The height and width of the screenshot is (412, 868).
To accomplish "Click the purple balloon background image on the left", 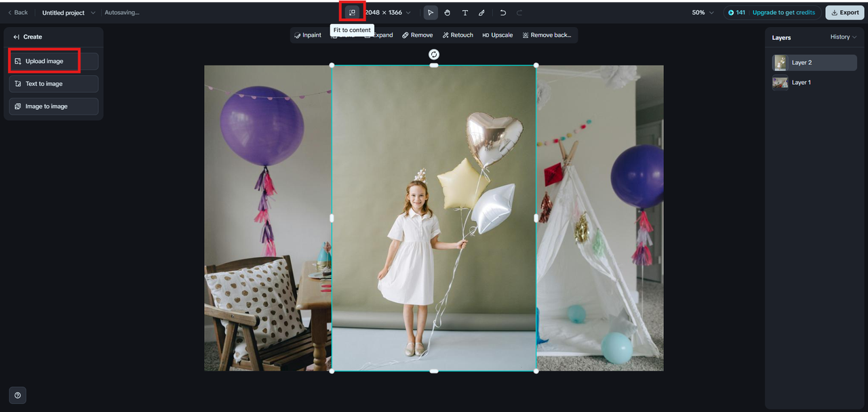I will pyautogui.click(x=268, y=218).
